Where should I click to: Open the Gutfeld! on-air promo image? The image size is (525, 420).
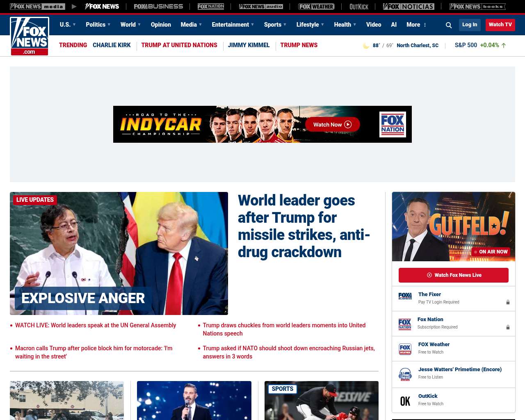pyautogui.click(x=454, y=226)
